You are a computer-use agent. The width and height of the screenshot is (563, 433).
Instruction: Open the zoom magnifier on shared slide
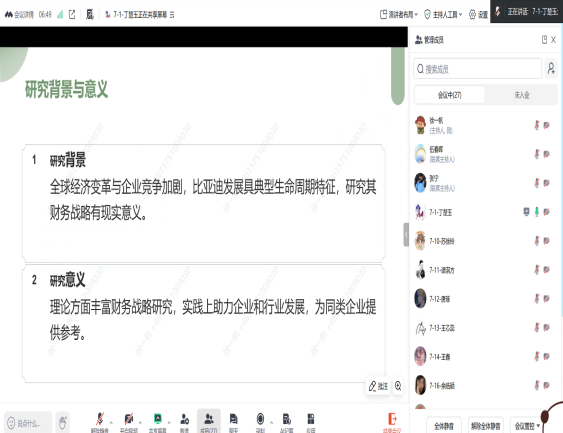click(398, 386)
